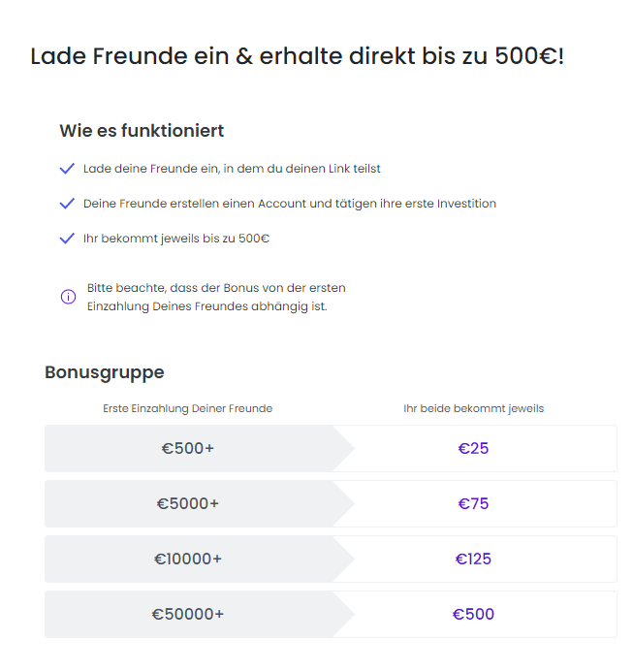Viewport: 633px width, 672px height.
Task: Click the 'Wie es funktioniert' heading
Action: coord(142,131)
